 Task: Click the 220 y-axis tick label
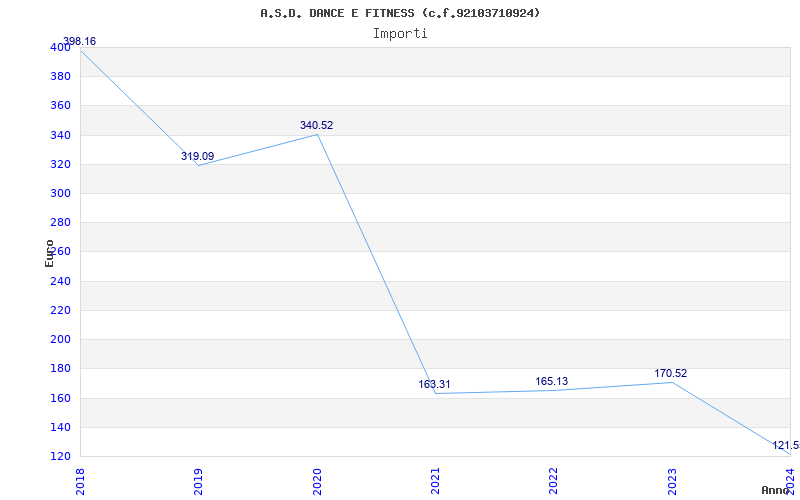coord(60,311)
